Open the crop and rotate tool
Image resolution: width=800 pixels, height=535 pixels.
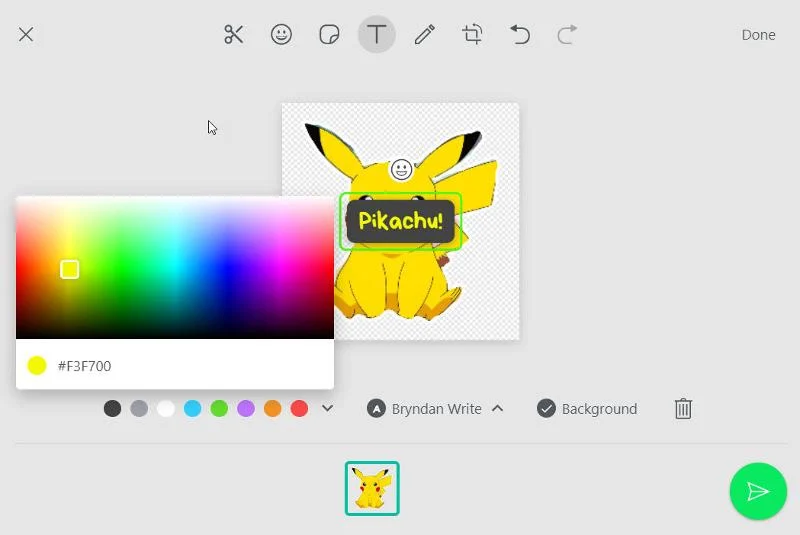pos(472,35)
